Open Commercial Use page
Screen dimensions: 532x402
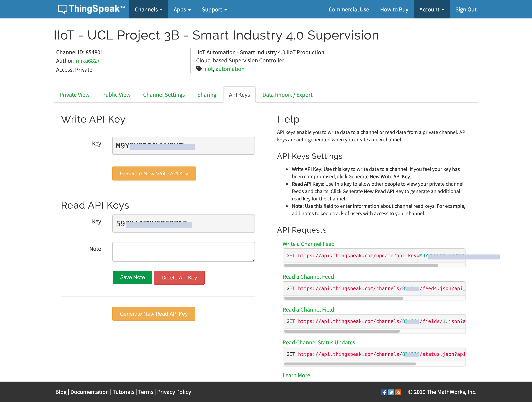tap(349, 9)
